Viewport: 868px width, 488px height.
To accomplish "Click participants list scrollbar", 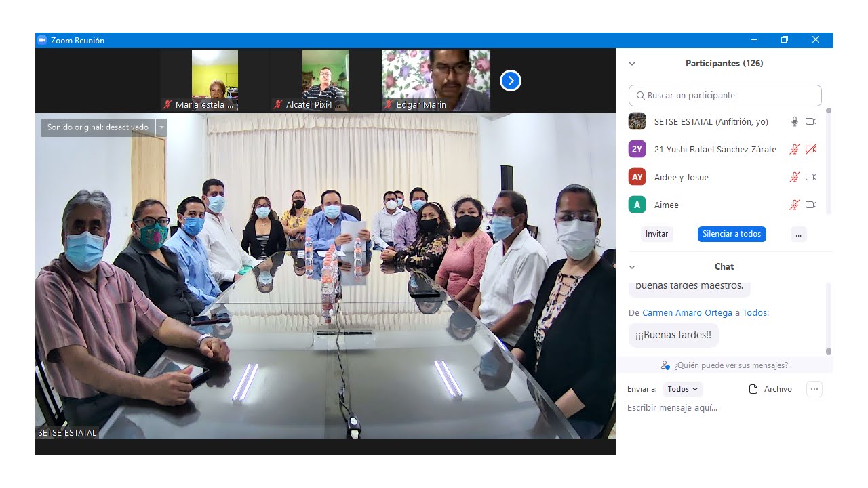I will [x=828, y=163].
